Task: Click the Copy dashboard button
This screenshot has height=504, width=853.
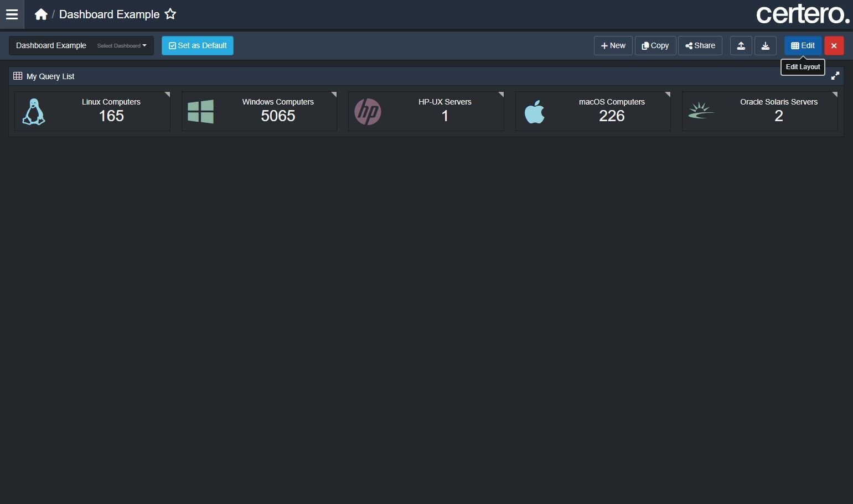Action: (655, 45)
